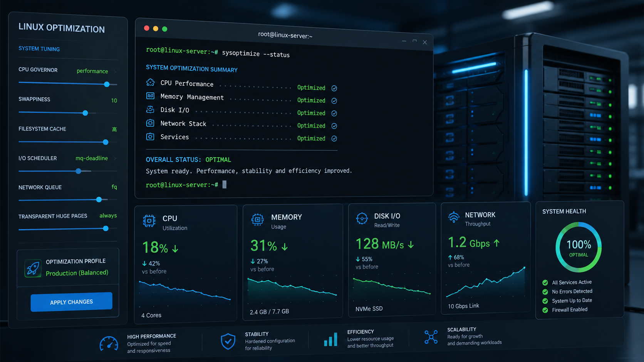Click the High Performance speedometer icon
The width and height of the screenshot is (644, 362).
(x=109, y=344)
